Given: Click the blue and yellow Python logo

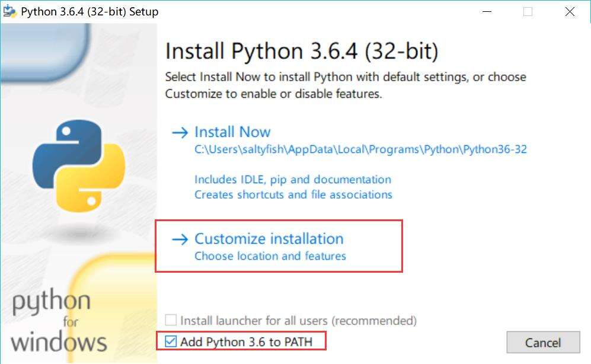Looking at the screenshot, I should (x=79, y=166).
